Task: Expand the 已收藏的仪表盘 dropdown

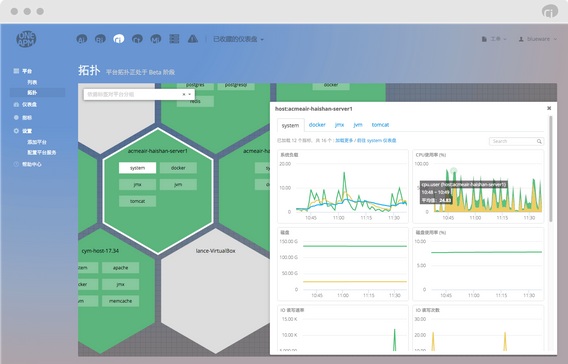Action: coord(238,39)
